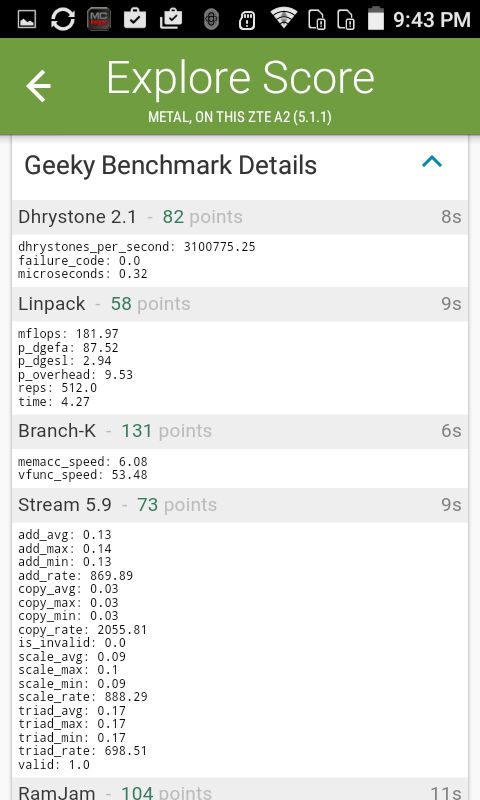Open the Branch-K 131 points row
The height and width of the screenshot is (800, 480).
(x=240, y=431)
